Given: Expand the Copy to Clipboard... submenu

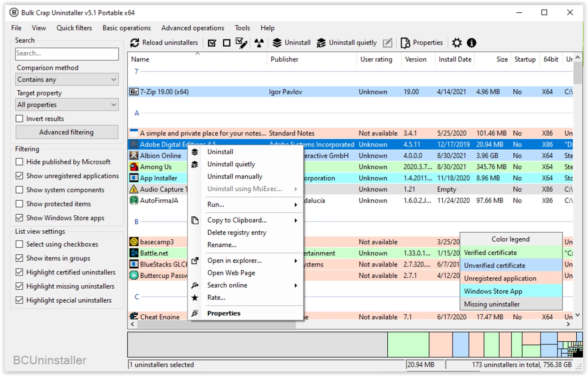Looking at the screenshot, I should click(245, 220).
